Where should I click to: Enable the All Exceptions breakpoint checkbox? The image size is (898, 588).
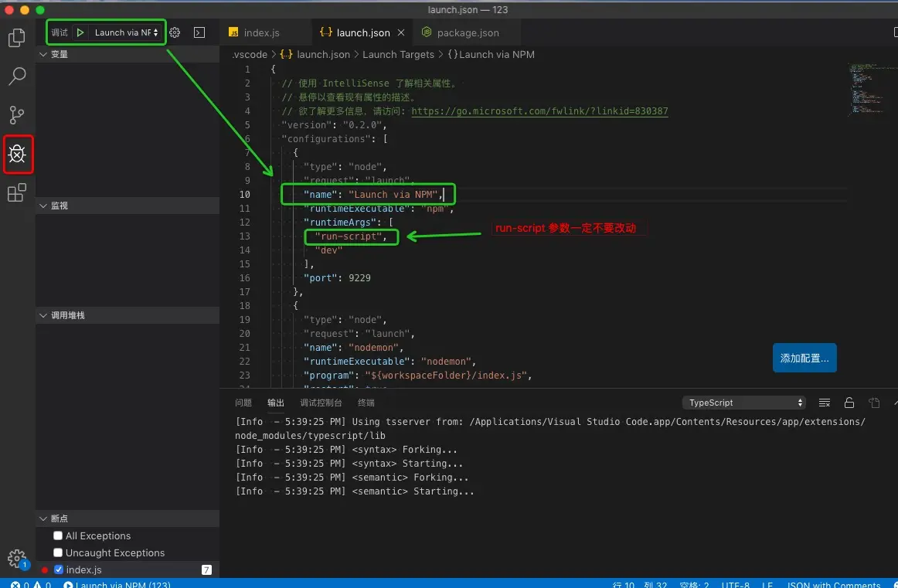58,536
